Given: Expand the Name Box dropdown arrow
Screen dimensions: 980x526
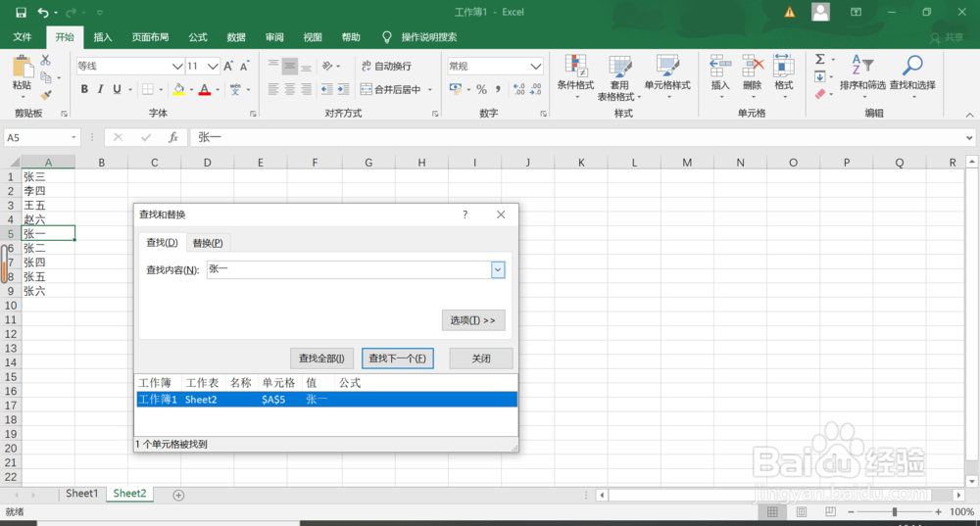Looking at the screenshot, I should pyautogui.click(x=73, y=137).
